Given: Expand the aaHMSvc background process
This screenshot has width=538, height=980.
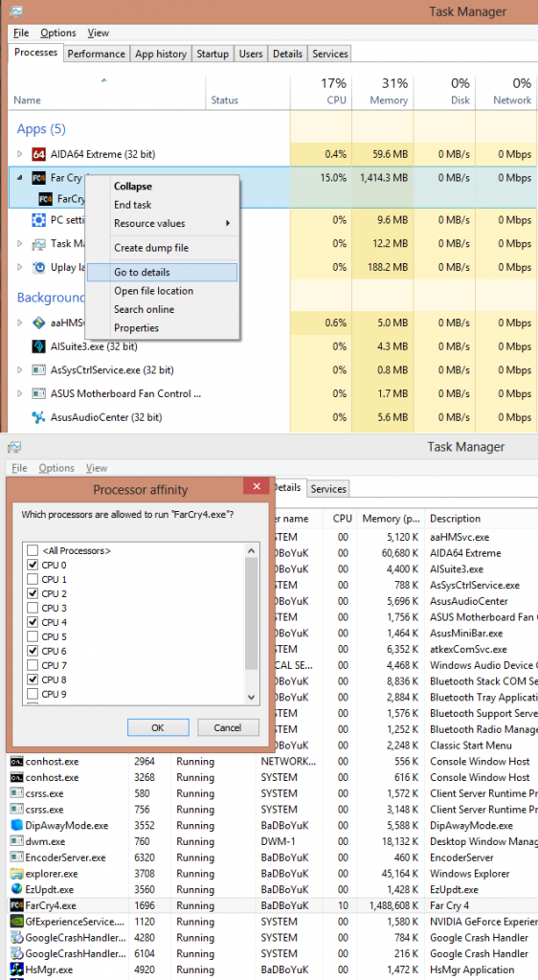Looking at the screenshot, I should point(19,323).
